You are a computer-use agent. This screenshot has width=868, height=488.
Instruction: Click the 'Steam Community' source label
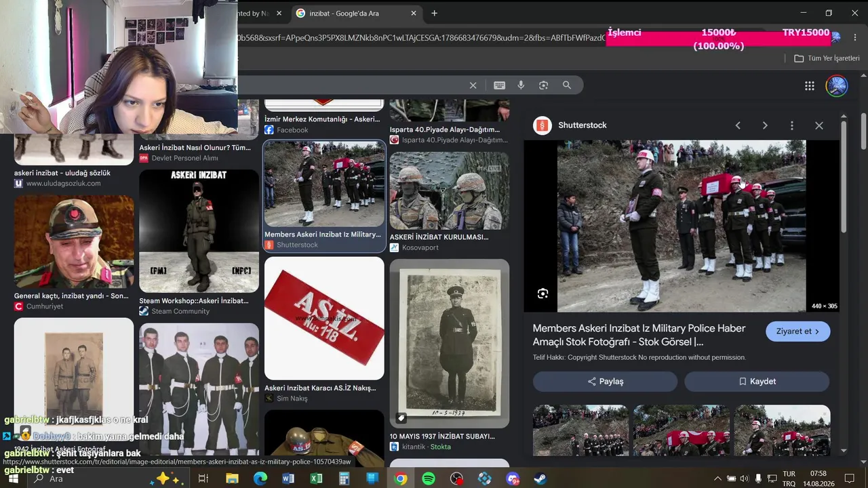point(180,312)
